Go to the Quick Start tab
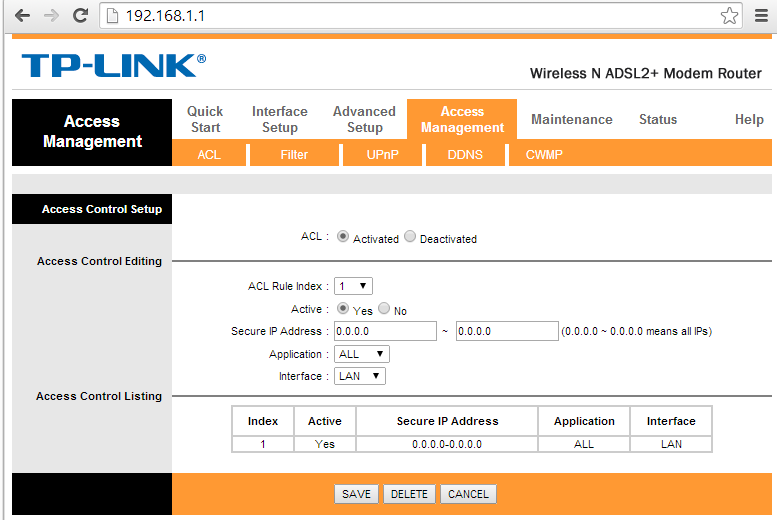Viewport: 777px width, 520px height. pyautogui.click(x=205, y=119)
